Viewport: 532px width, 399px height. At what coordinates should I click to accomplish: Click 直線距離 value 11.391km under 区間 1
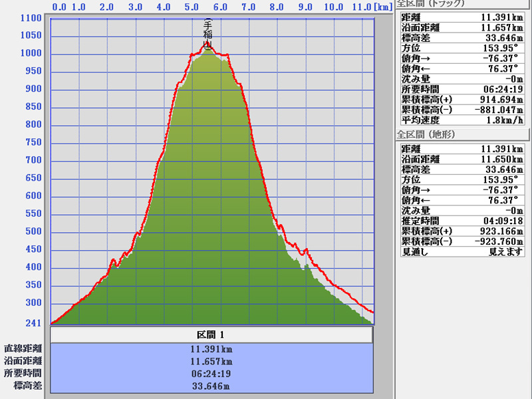[x=212, y=348]
